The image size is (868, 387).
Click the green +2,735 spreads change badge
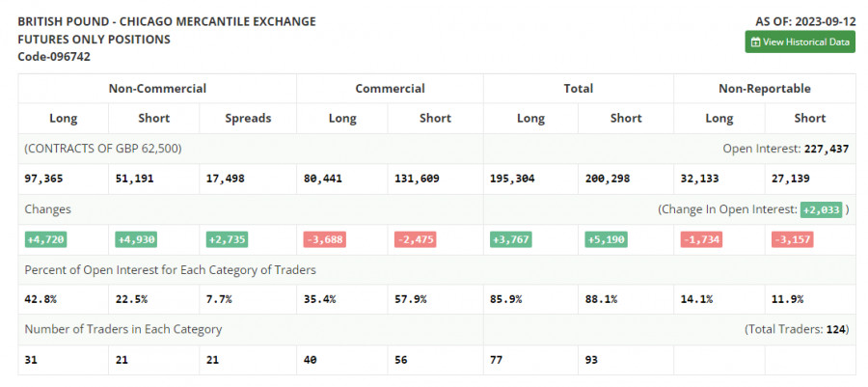[x=228, y=238]
